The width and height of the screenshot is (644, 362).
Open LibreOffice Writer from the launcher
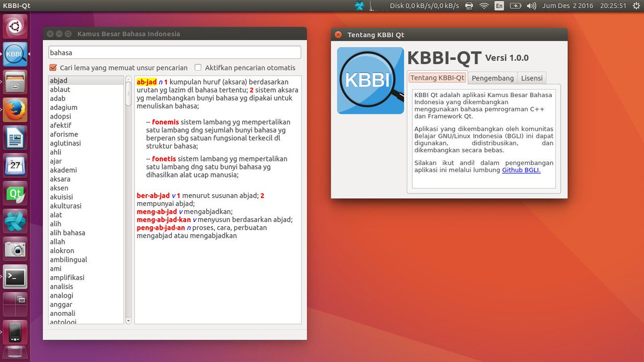pyautogui.click(x=15, y=138)
